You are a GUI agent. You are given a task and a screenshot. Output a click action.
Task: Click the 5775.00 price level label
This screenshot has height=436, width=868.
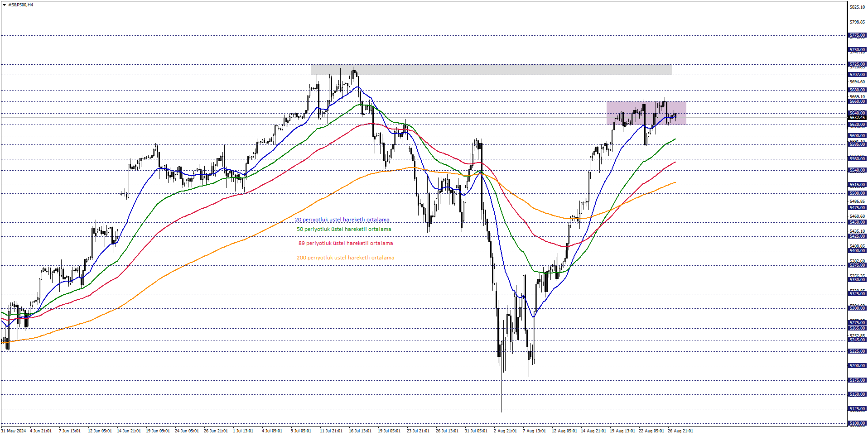pyautogui.click(x=857, y=35)
